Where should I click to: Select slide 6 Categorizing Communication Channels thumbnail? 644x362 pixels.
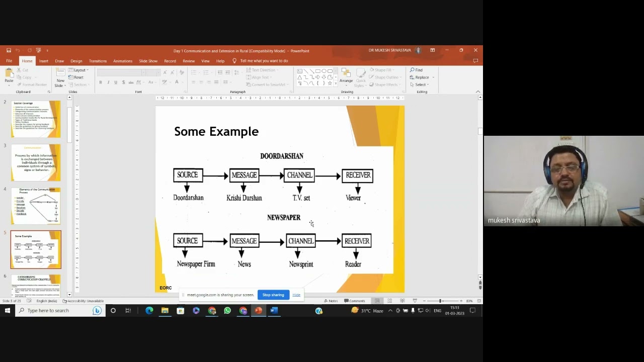[36, 286]
